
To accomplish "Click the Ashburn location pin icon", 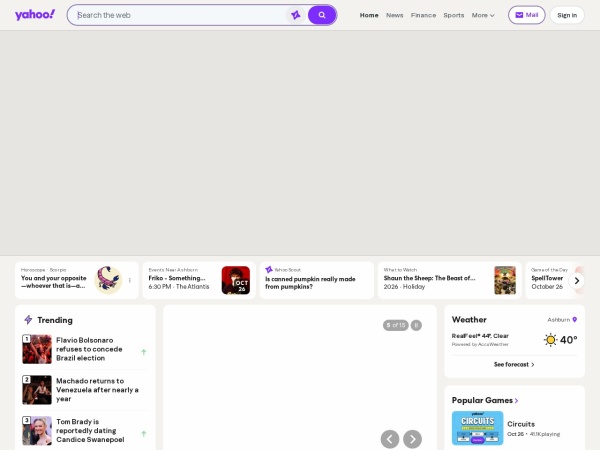I will click(x=574, y=320).
